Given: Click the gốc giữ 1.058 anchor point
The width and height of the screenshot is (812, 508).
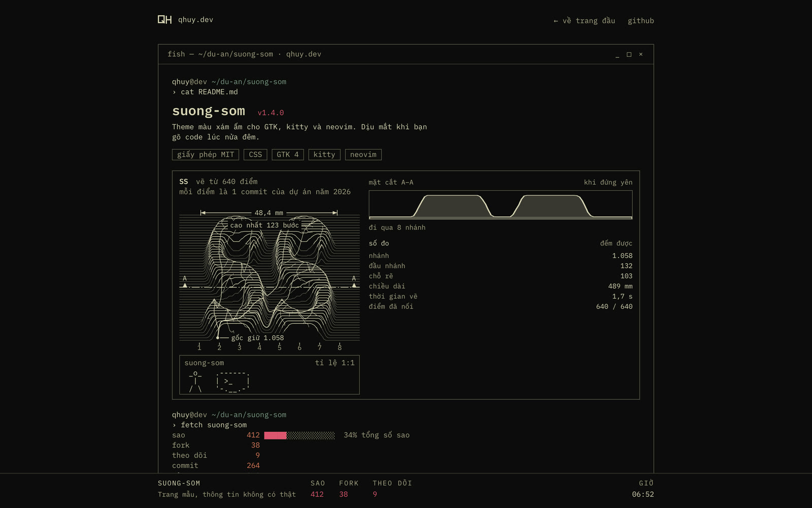Looking at the screenshot, I should [218, 338].
